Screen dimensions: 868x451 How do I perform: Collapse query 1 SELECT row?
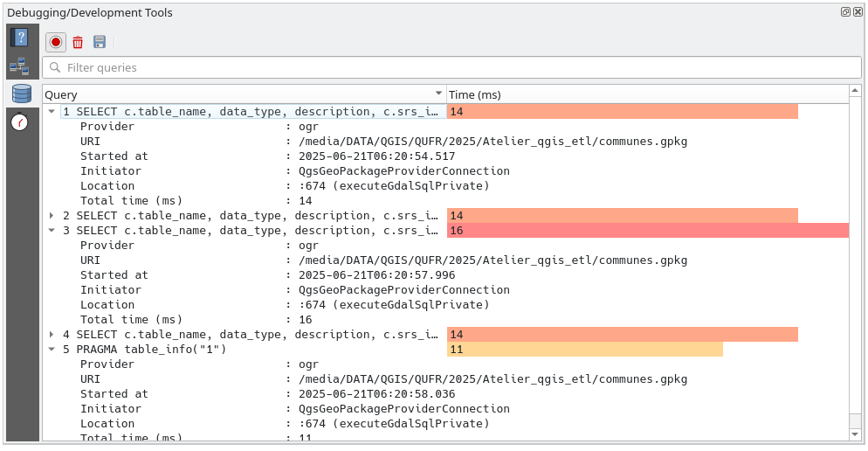pos(52,112)
